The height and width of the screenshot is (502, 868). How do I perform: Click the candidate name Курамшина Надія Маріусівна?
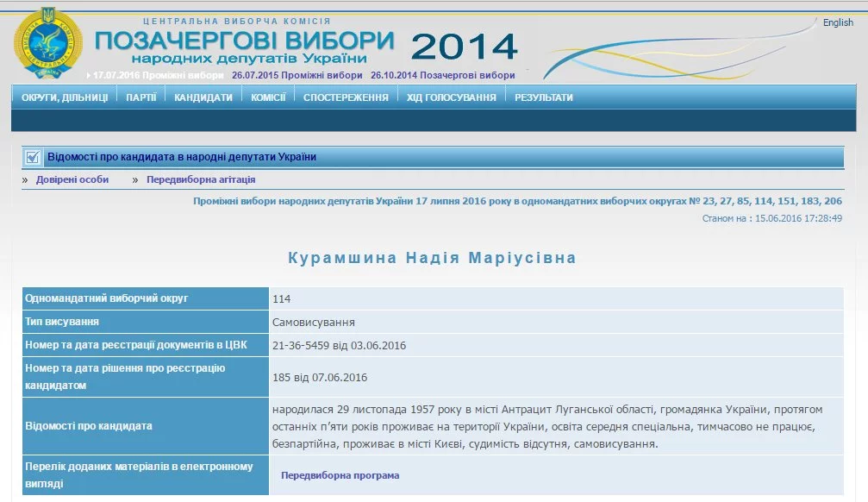click(433, 258)
